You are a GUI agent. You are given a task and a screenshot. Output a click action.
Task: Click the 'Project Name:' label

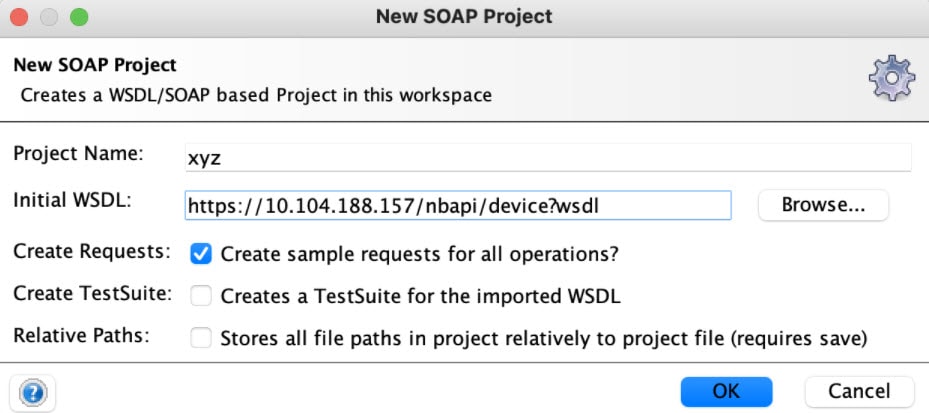[x=78, y=154]
